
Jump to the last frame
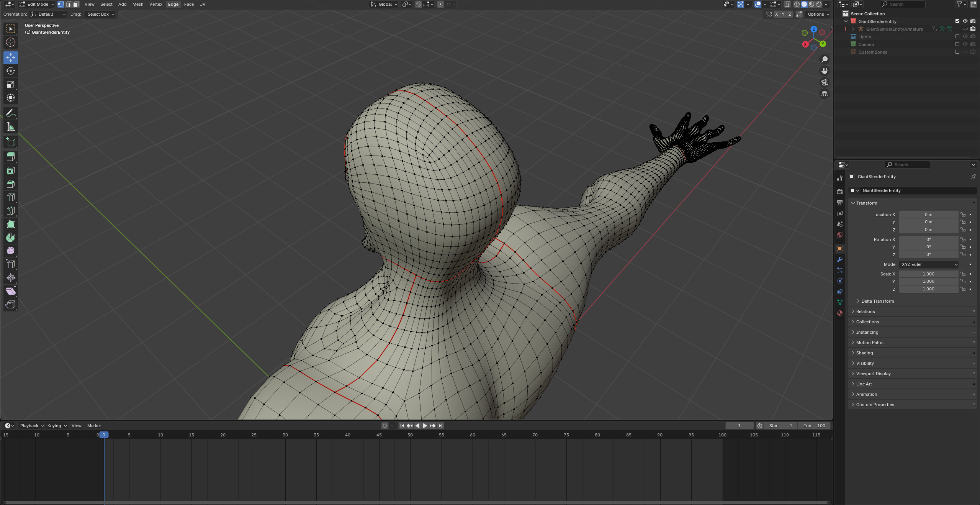click(440, 426)
